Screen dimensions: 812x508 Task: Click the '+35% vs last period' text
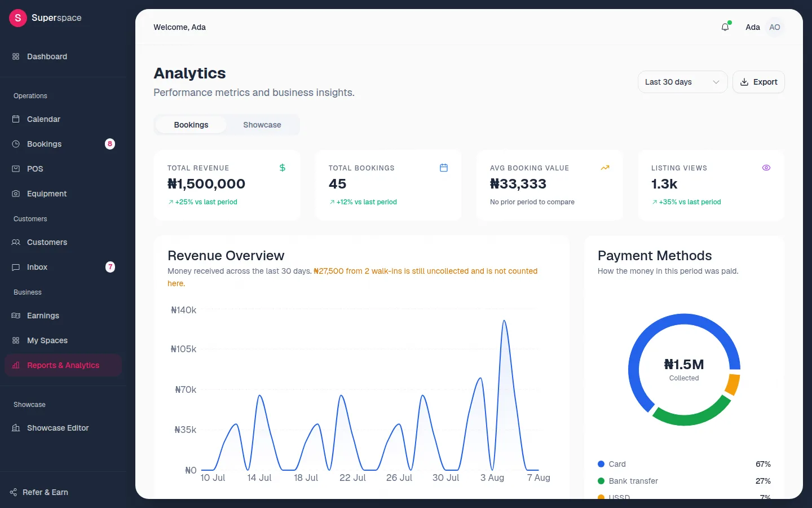coord(690,202)
